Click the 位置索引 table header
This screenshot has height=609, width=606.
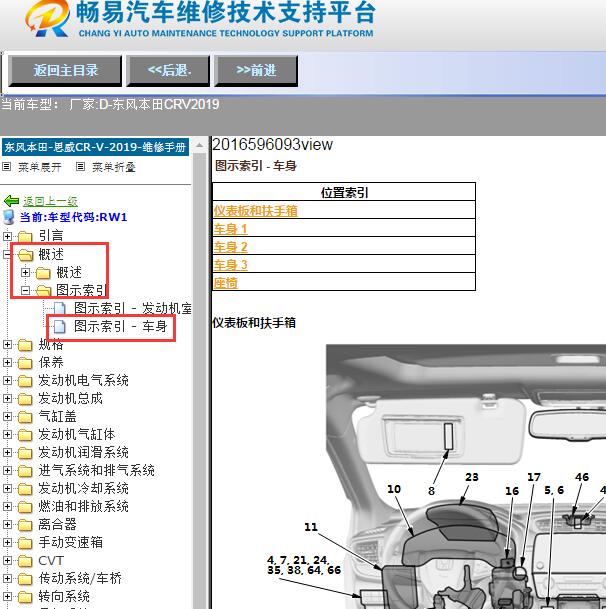click(344, 192)
